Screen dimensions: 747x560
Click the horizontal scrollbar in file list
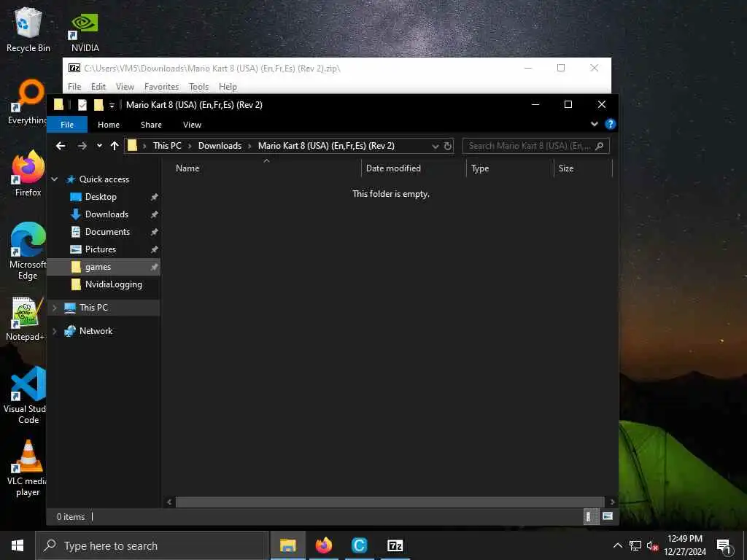(390, 502)
